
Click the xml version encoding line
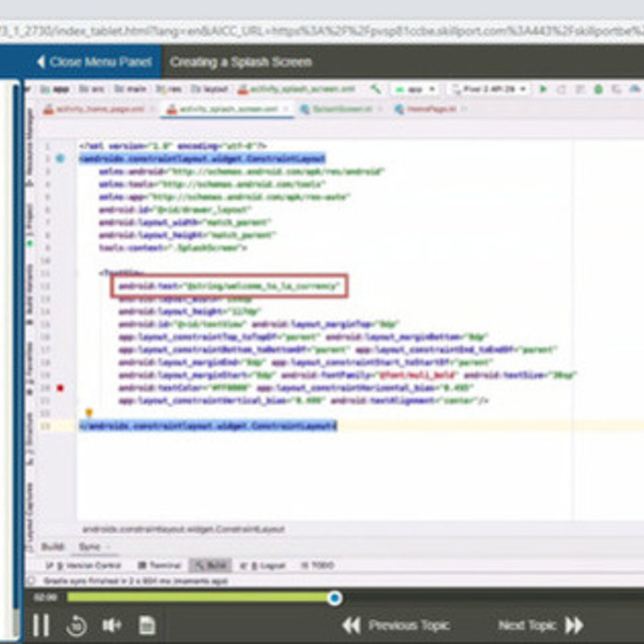[173, 146]
